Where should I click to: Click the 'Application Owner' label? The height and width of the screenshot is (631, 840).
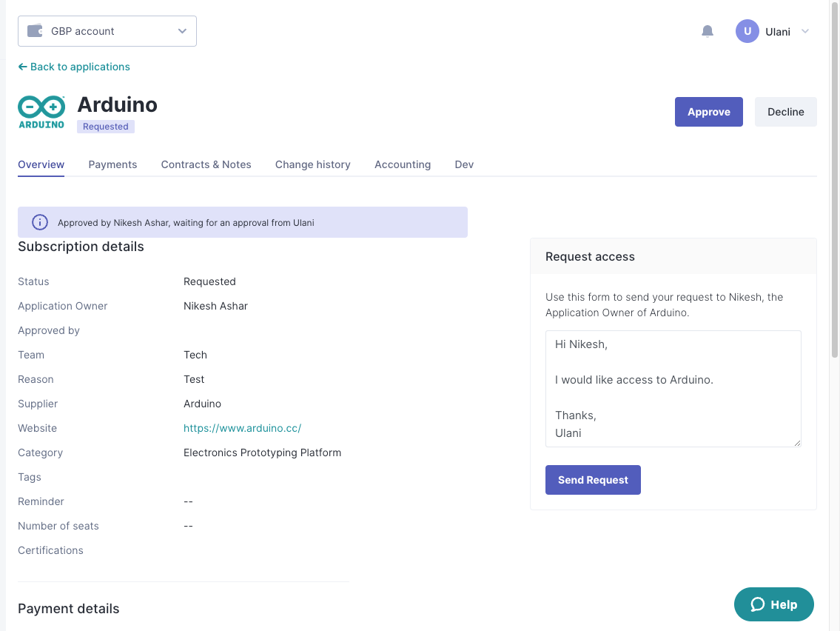63,306
